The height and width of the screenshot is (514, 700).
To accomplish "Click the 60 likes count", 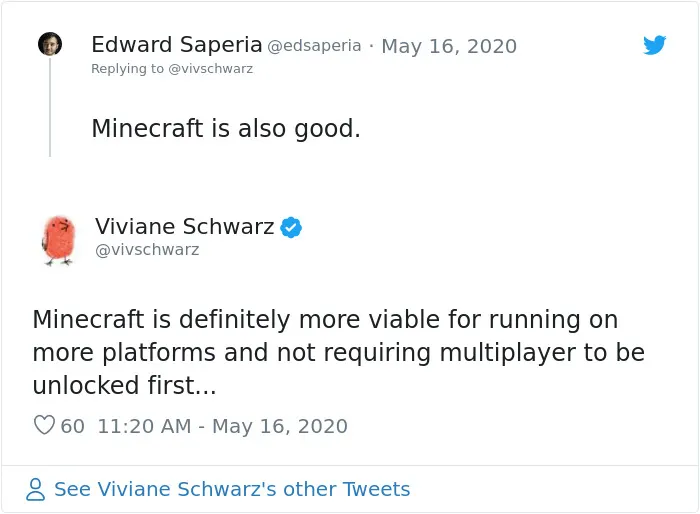I will click(72, 426).
